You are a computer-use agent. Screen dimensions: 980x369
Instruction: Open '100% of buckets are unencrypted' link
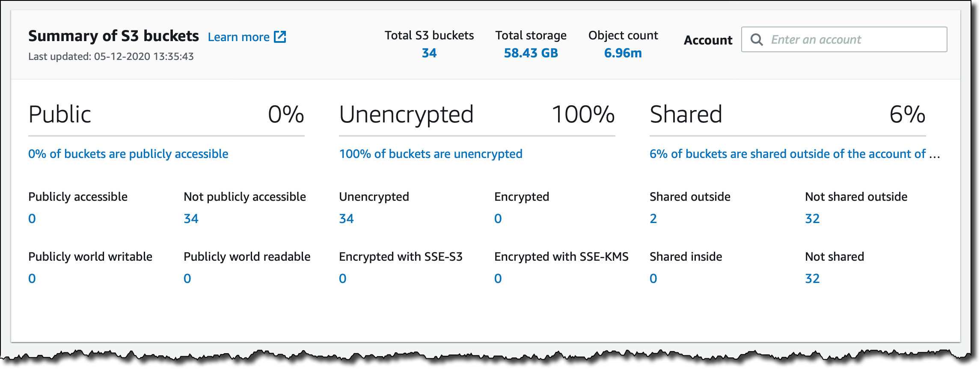(431, 154)
